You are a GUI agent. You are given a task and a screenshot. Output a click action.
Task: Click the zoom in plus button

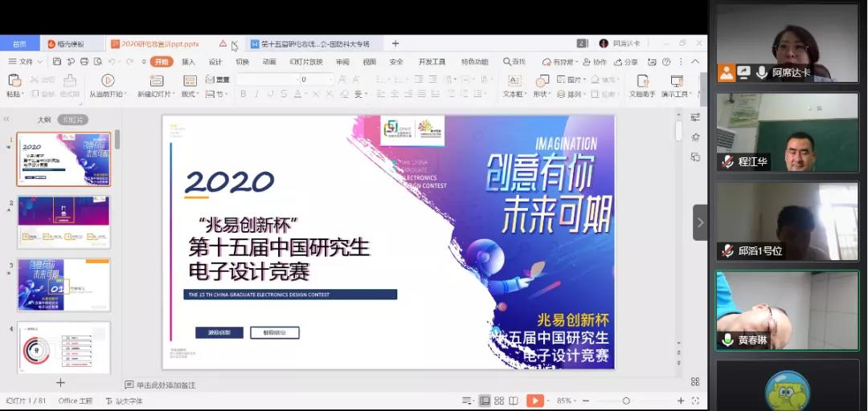point(681,401)
